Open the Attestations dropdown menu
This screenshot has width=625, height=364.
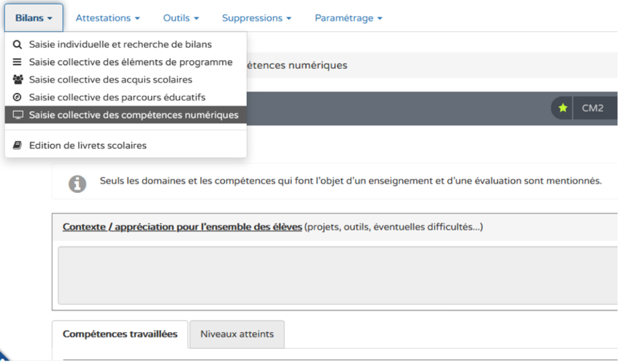(108, 18)
